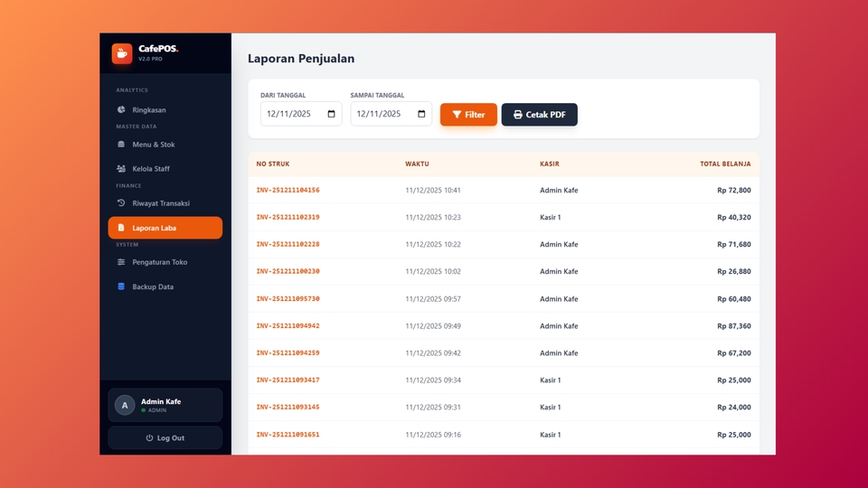The height and width of the screenshot is (488, 868).
Task: Click the Riwayat Transaksi history icon
Action: 121,203
